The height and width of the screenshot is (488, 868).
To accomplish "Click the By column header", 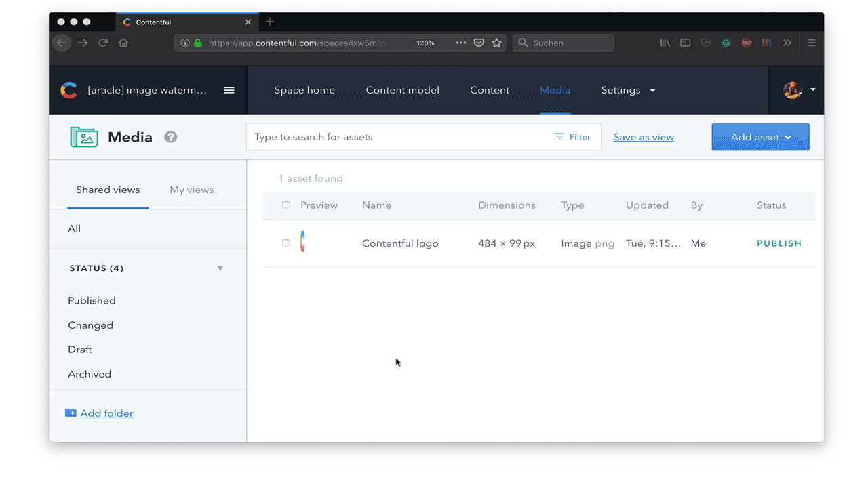I will tap(696, 205).
